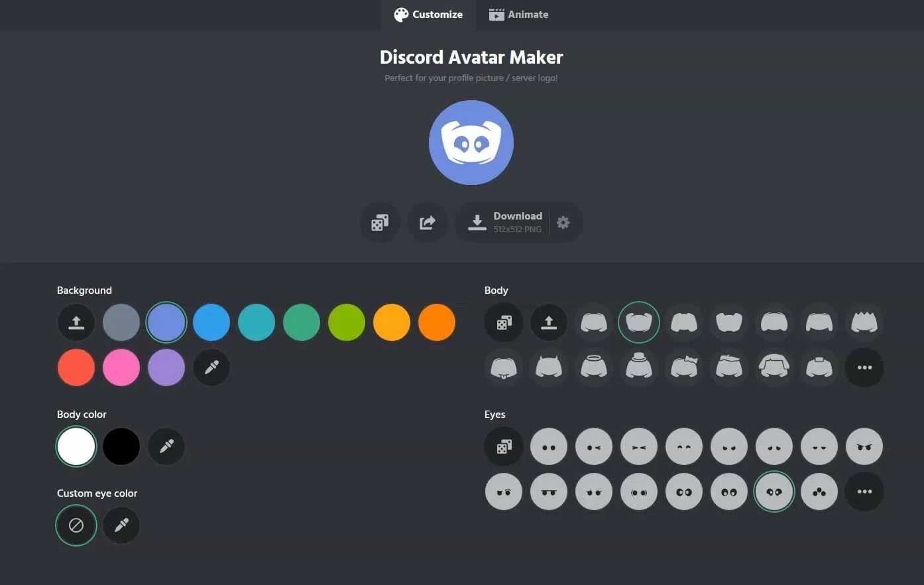924x585 pixels.
Task: Select the lime green background swatch
Action: click(347, 322)
